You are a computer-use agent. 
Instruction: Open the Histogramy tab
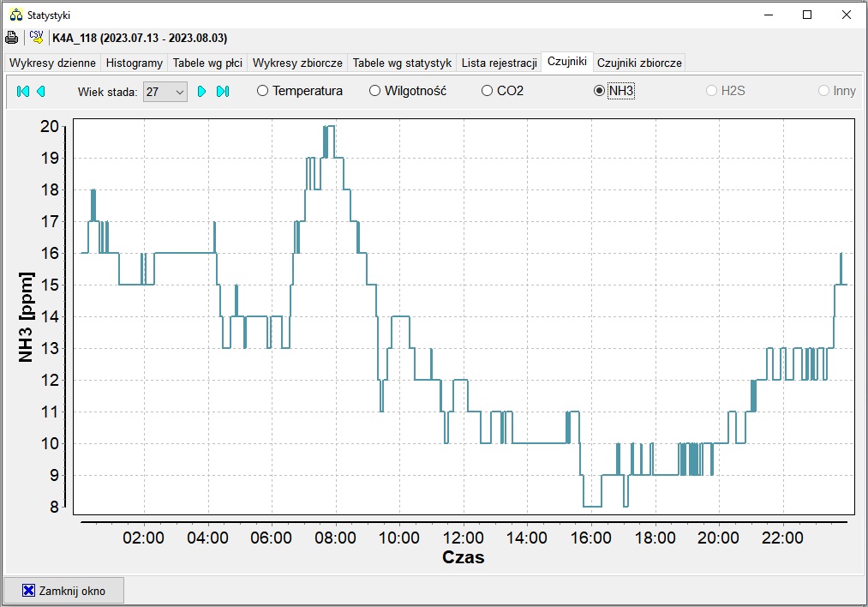click(134, 63)
